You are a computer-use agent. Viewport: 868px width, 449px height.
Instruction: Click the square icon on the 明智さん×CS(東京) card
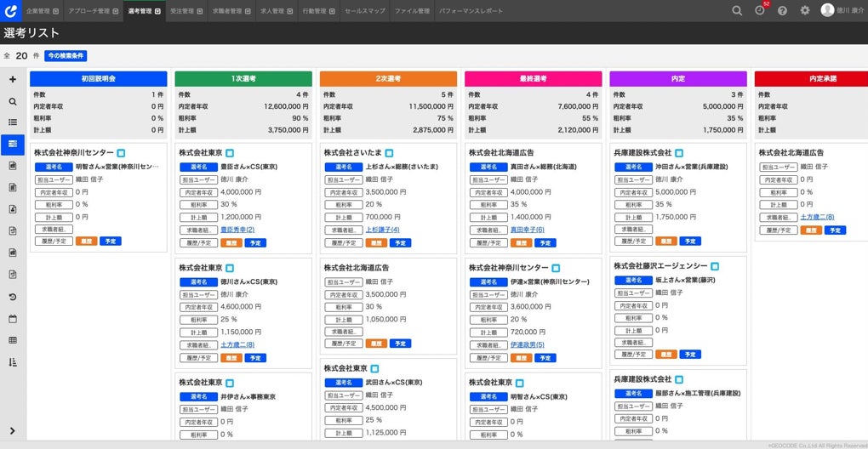pos(520,384)
